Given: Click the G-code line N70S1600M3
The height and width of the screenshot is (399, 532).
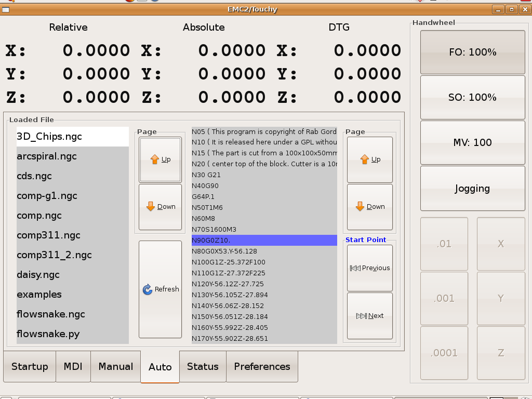Looking at the screenshot, I should pos(264,229).
